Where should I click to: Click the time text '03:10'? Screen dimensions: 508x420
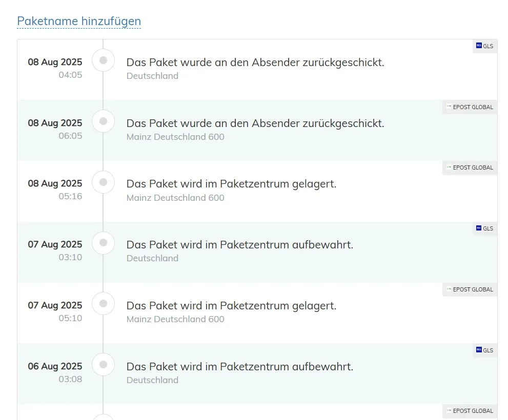[70, 257]
